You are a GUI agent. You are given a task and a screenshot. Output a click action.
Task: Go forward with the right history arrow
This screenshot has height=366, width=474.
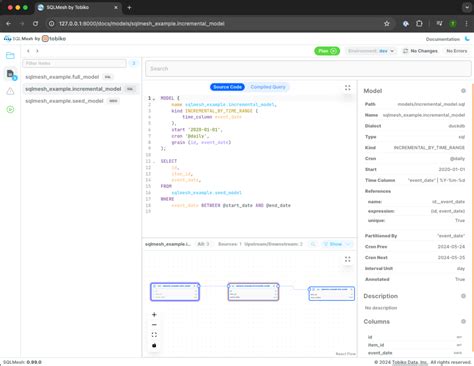point(37,51)
